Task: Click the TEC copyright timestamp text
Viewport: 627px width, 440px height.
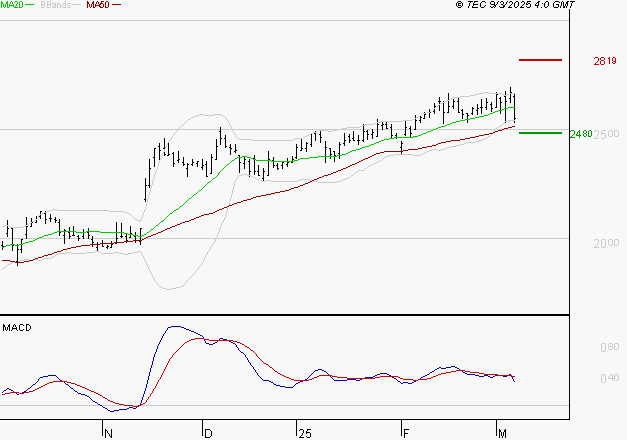Action: pos(515,5)
